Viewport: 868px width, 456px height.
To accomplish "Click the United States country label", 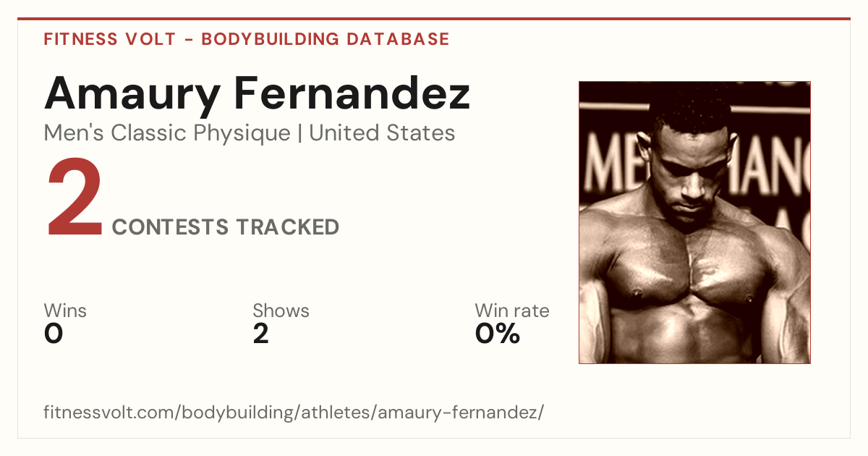I will [382, 133].
